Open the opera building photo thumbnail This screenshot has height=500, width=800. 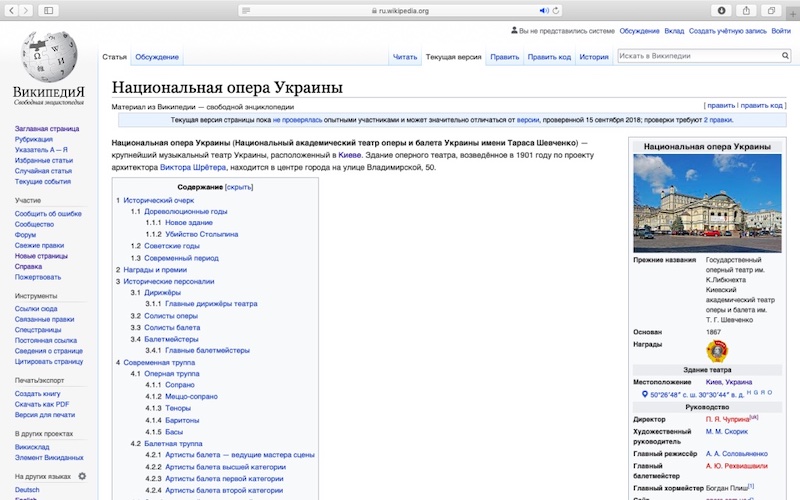(707, 204)
